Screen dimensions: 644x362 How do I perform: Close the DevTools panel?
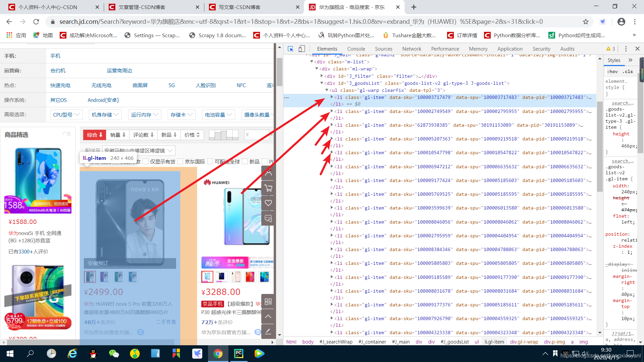coord(637,49)
